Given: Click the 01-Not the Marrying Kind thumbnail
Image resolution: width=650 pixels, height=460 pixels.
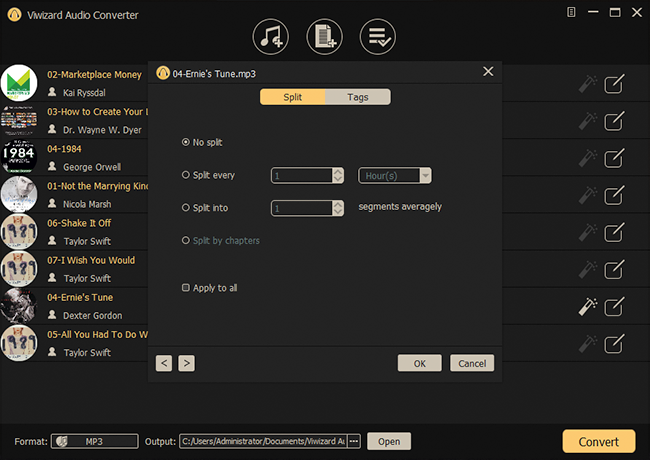Looking at the screenshot, I should click(x=19, y=194).
